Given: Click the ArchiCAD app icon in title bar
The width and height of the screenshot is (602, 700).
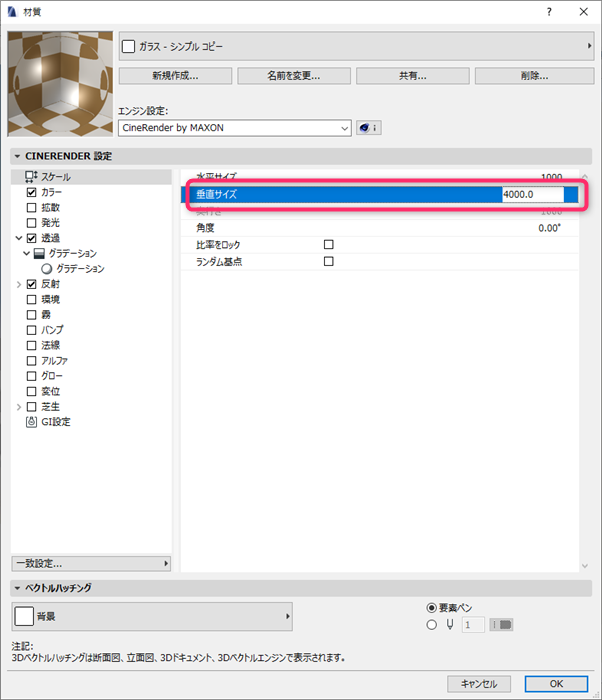Looking at the screenshot, I should click(x=12, y=12).
